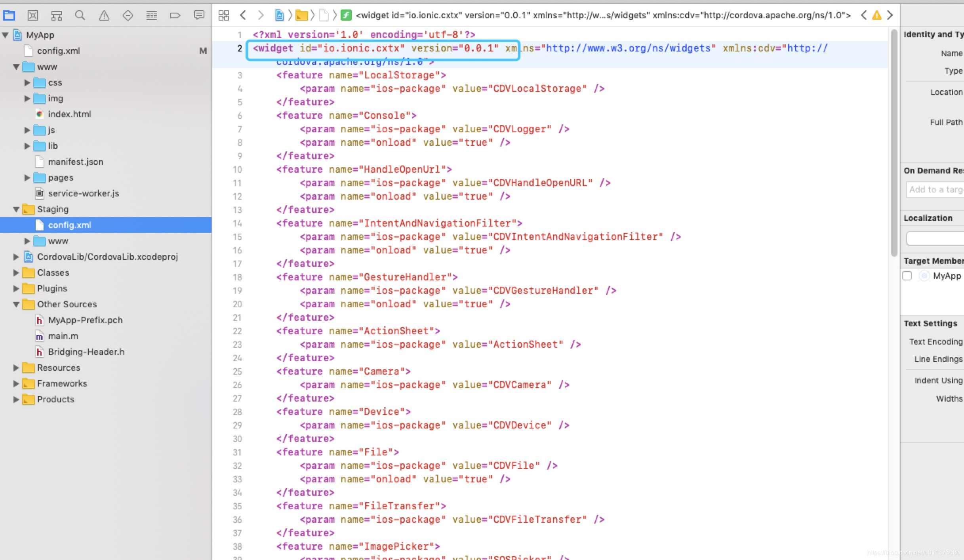Expand the www folder under Staging
The image size is (964, 560).
[x=27, y=241]
